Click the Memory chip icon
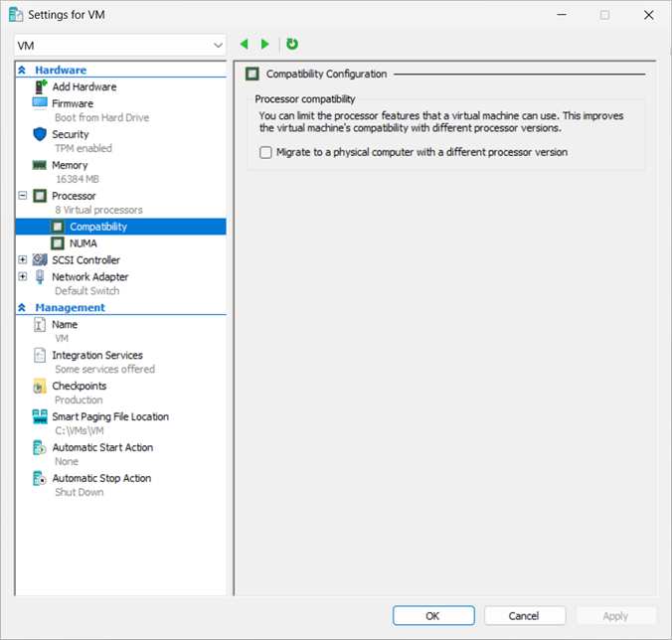The image size is (672, 640). coord(40,165)
